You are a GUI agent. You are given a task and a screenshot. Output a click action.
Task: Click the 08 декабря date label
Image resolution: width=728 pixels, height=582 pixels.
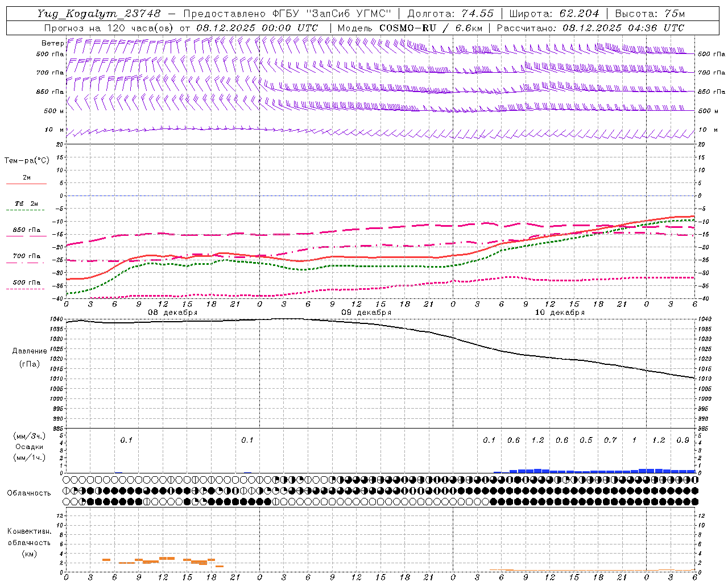point(173,312)
